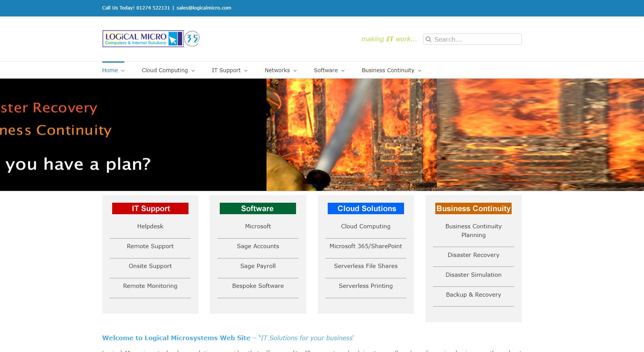This screenshot has width=644, height=352.
Task: Click the Logical Micro logo
Action: click(143, 39)
